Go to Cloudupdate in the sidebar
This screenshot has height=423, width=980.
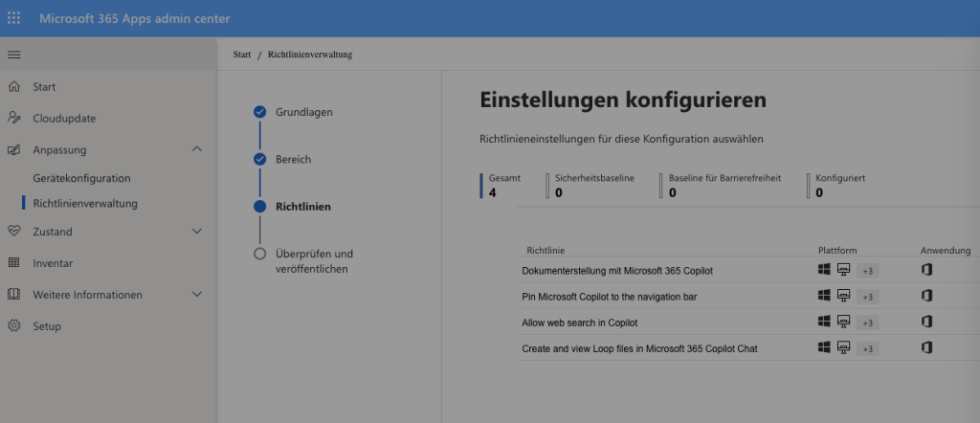coord(64,118)
